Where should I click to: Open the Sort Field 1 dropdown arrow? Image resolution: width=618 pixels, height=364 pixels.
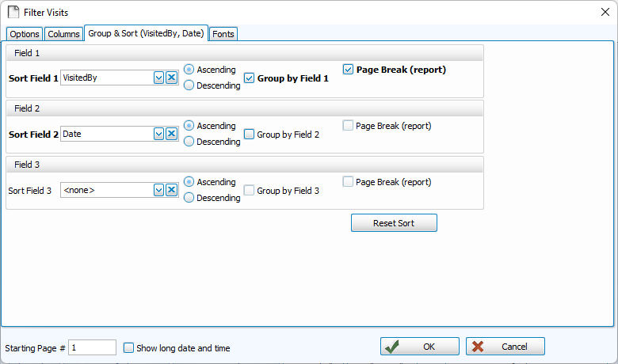coord(158,78)
